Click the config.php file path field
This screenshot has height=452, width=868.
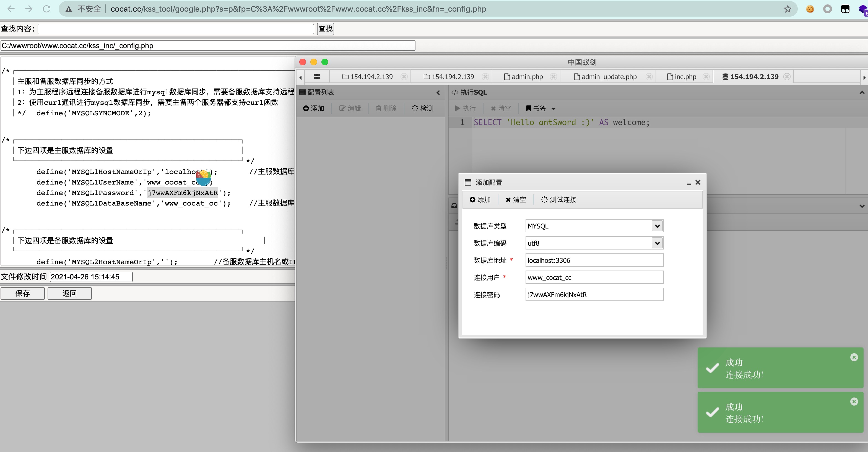(x=208, y=45)
